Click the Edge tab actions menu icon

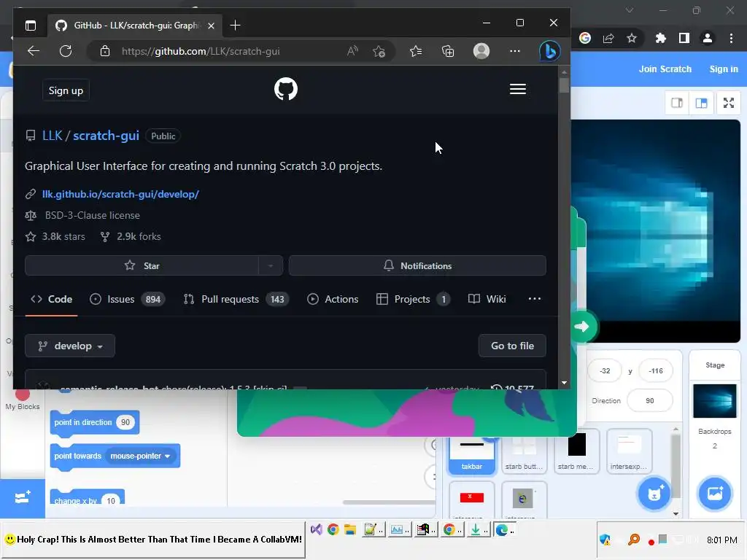tap(31, 26)
